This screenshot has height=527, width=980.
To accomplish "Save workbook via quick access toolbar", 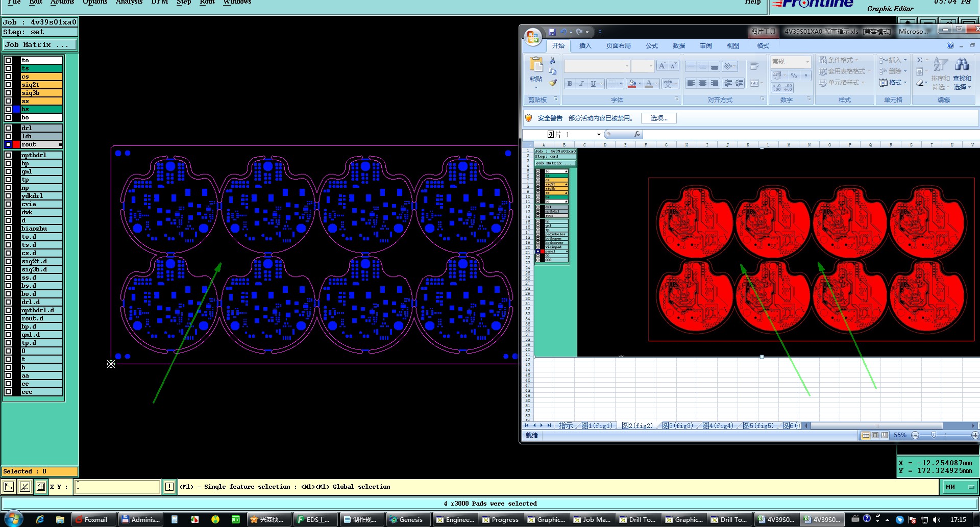I will [x=552, y=32].
